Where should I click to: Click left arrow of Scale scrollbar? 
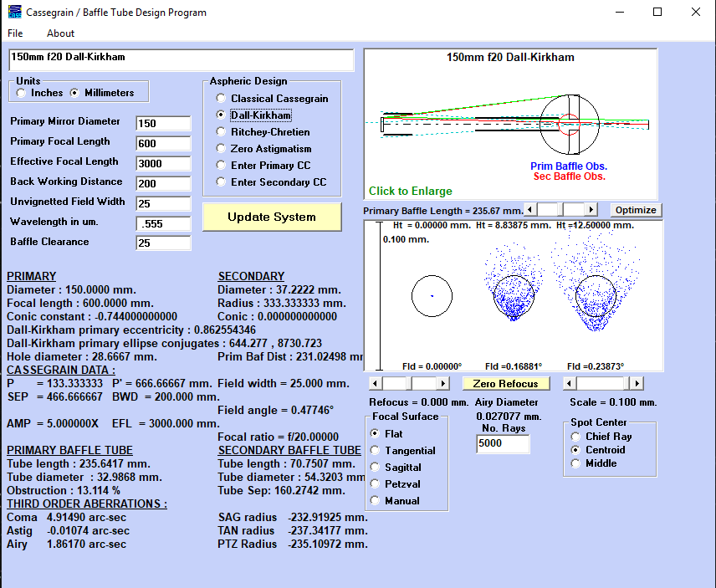(570, 383)
